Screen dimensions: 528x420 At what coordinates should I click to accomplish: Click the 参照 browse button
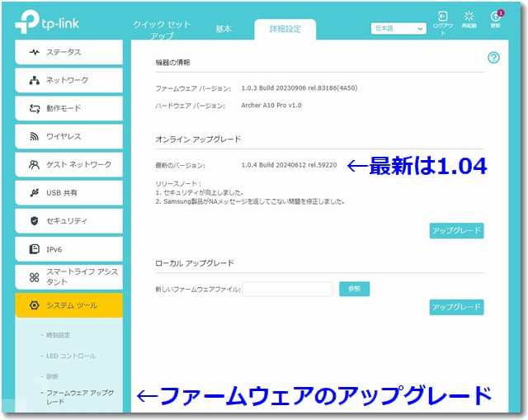[x=354, y=289]
